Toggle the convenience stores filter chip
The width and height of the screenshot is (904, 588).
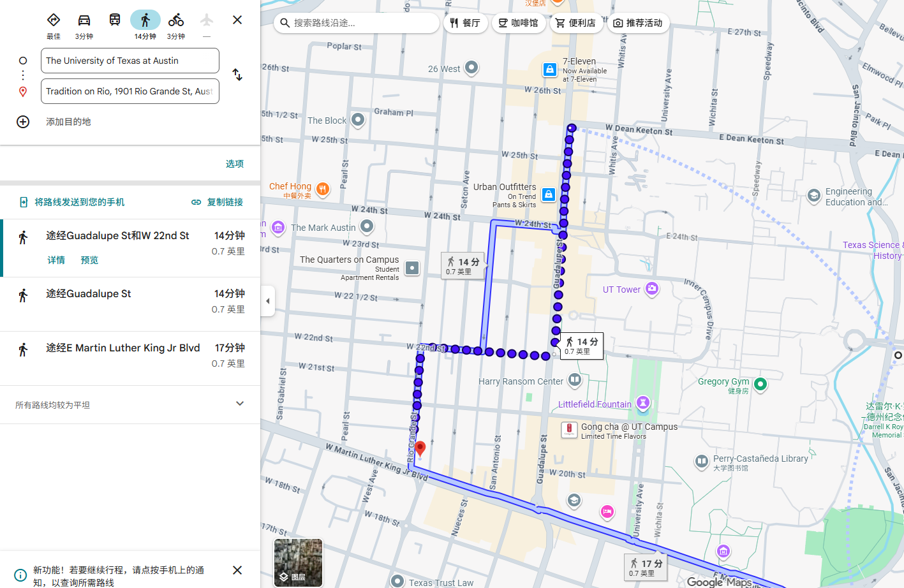pyautogui.click(x=575, y=23)
